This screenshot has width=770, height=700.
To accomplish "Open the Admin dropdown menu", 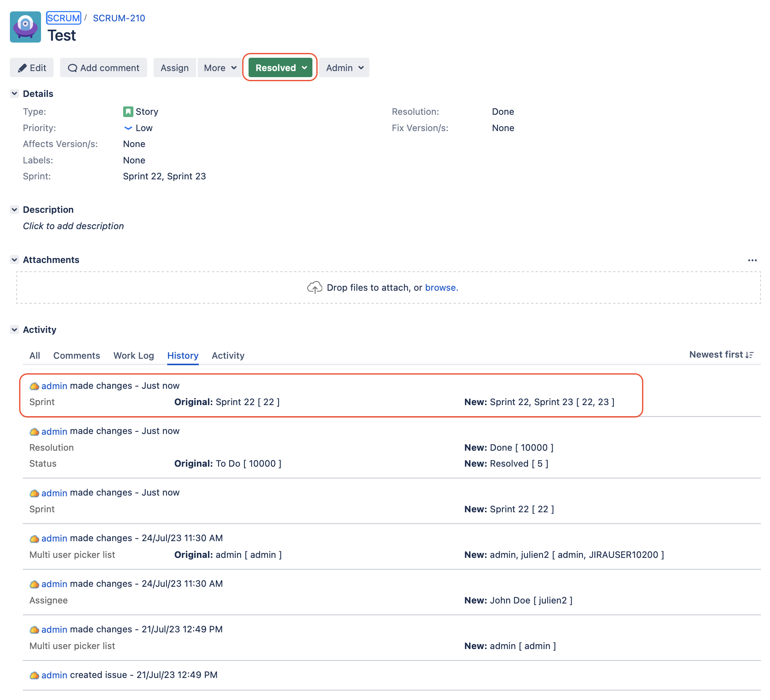I will (x=344, y=68).
